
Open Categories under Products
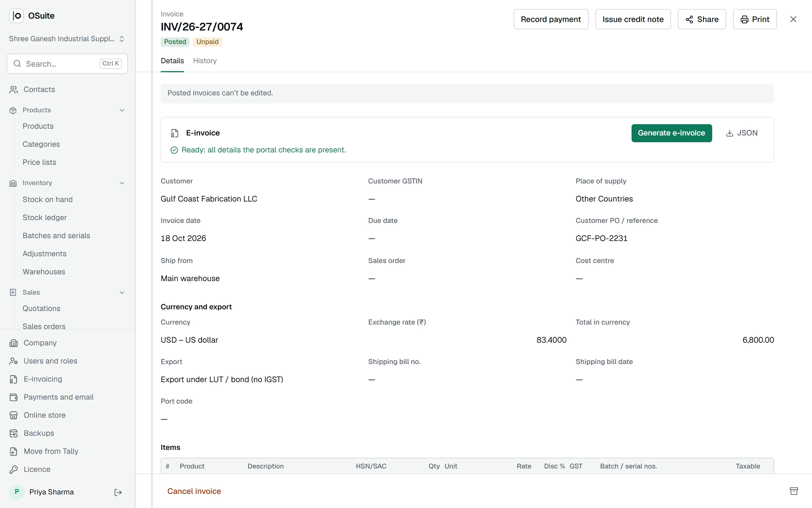click(41, 144)
